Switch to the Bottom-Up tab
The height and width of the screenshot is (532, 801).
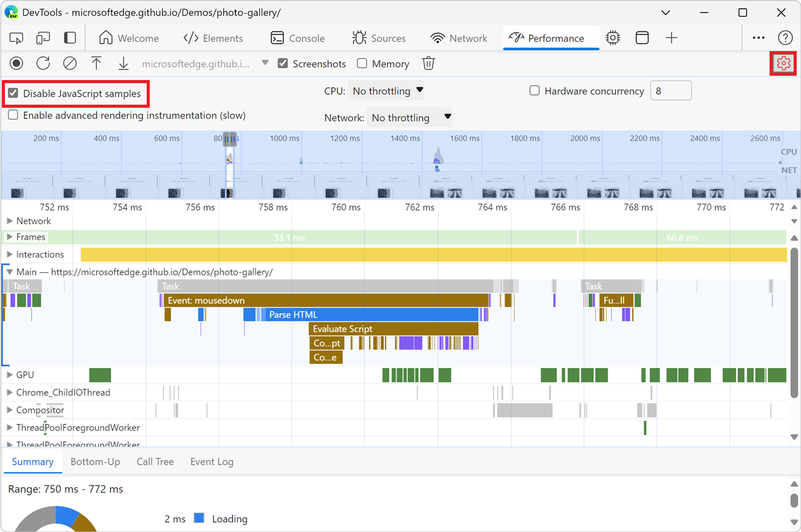96,461
